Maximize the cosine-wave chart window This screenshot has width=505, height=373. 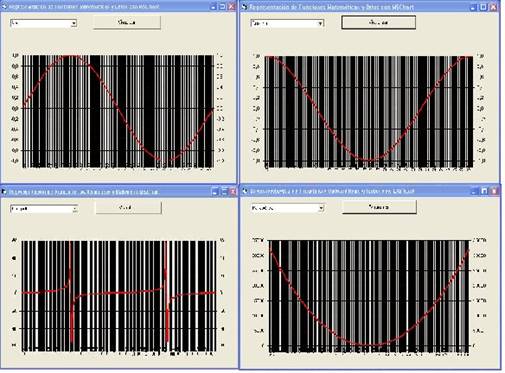(x=484, y=7)
